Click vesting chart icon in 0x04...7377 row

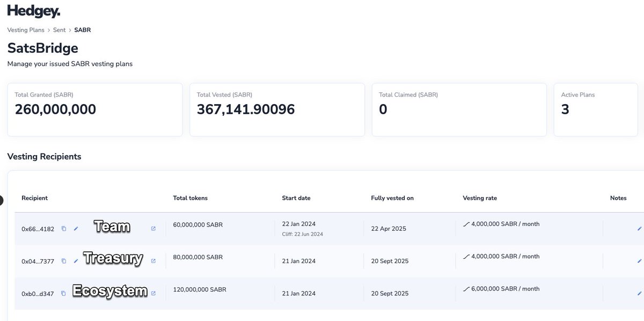point(466,257)
